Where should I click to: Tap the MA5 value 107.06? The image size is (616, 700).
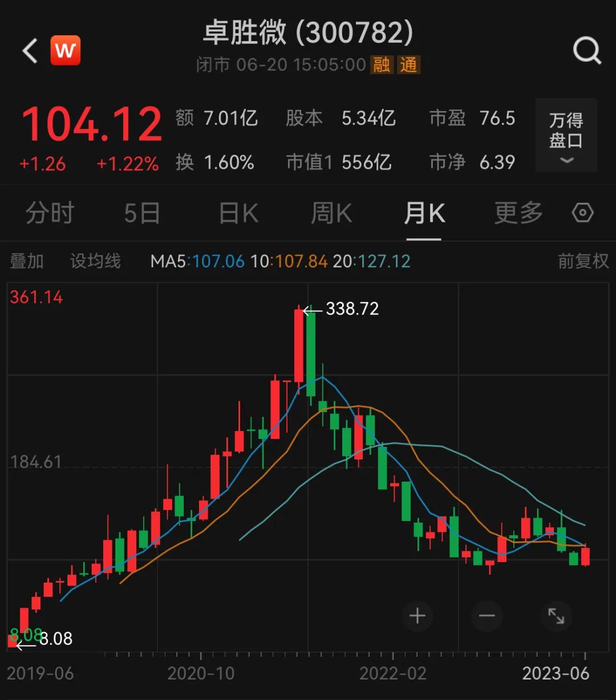(x=218, y=262)
